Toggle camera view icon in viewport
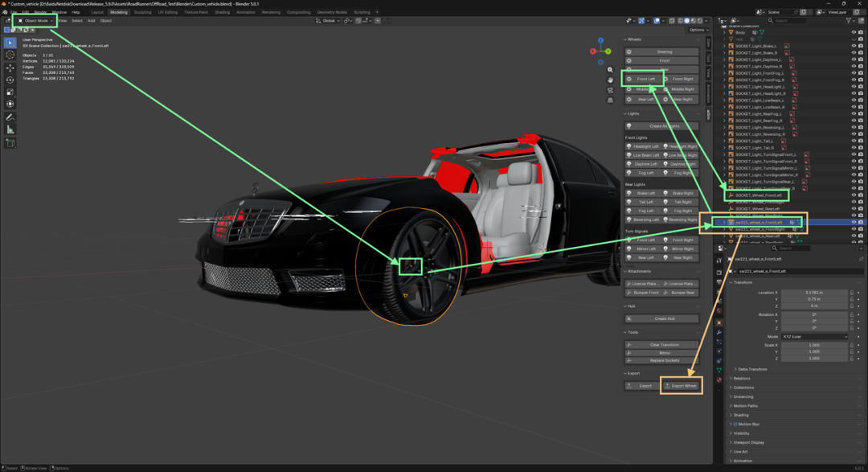This screenshot has width=868, height=472. 610,90
